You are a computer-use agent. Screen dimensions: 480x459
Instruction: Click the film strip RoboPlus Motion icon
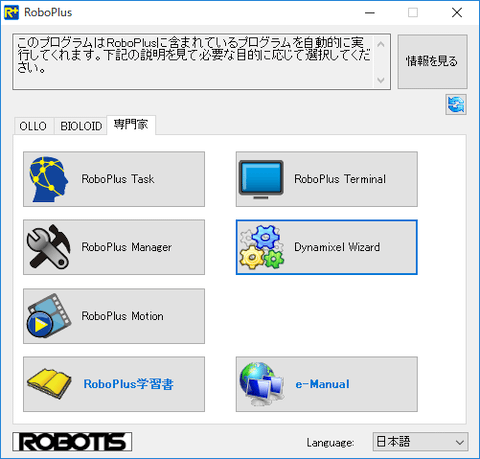[x=49, y=316]
